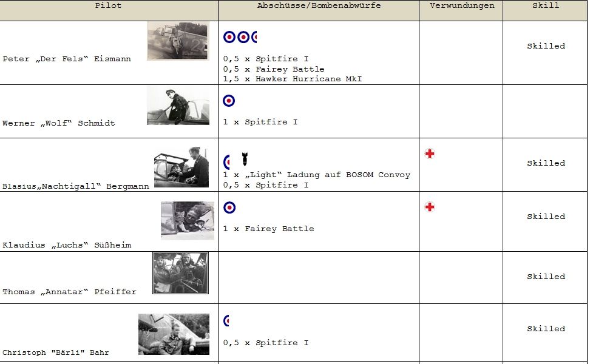590x364 pixels.
Task: Click the roundel in Klaudius Süßheim's row
Action: [229, 207]
